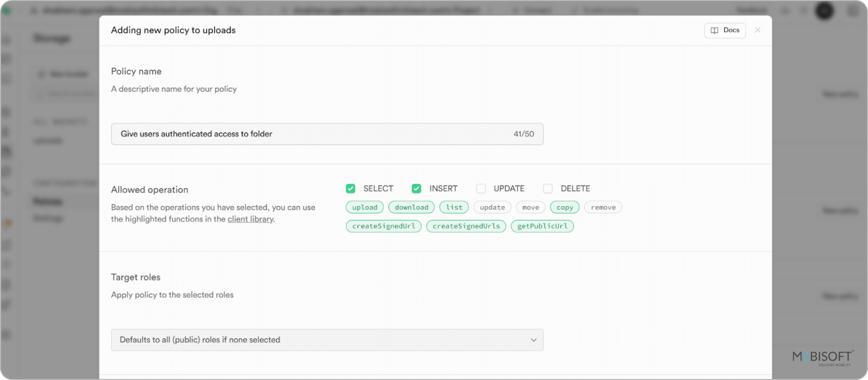Click 'A descriptive name for your policy' text

(174, 89)
